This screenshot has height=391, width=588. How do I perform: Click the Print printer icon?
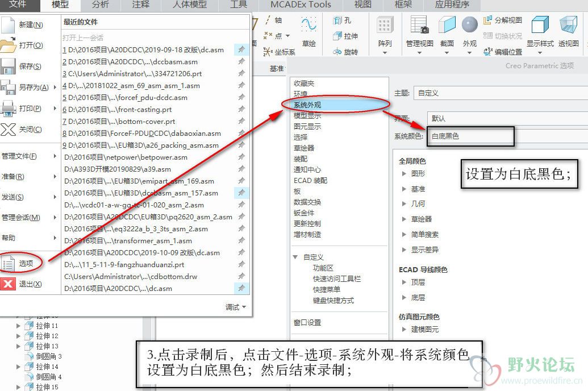[x=9, y=109]
